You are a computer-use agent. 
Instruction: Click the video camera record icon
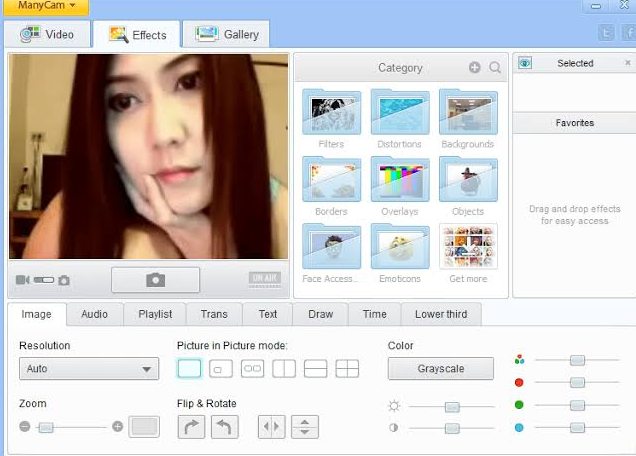[23, 280]
